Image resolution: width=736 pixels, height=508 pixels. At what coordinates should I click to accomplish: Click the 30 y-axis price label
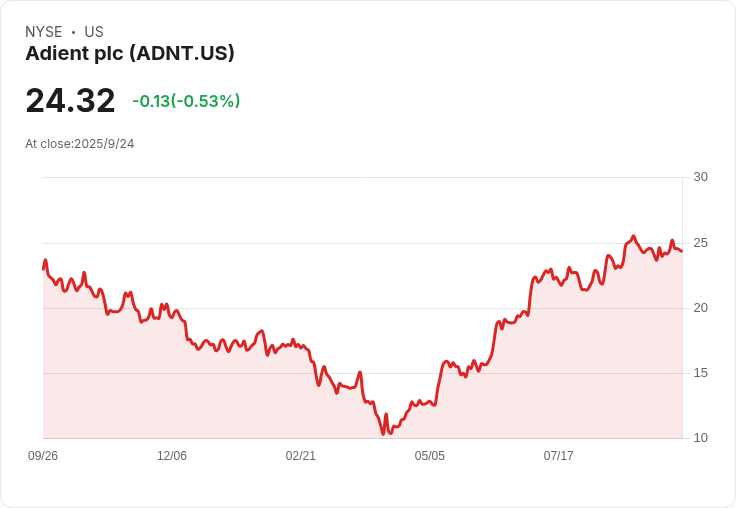(701, 177)
